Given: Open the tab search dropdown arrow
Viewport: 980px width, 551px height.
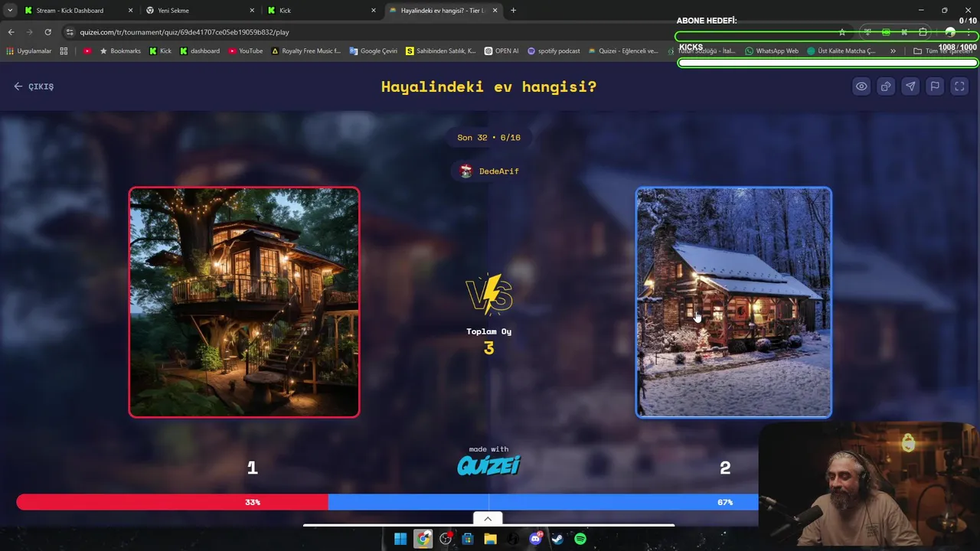Looking at the screenshot, I should click(9, 11).
